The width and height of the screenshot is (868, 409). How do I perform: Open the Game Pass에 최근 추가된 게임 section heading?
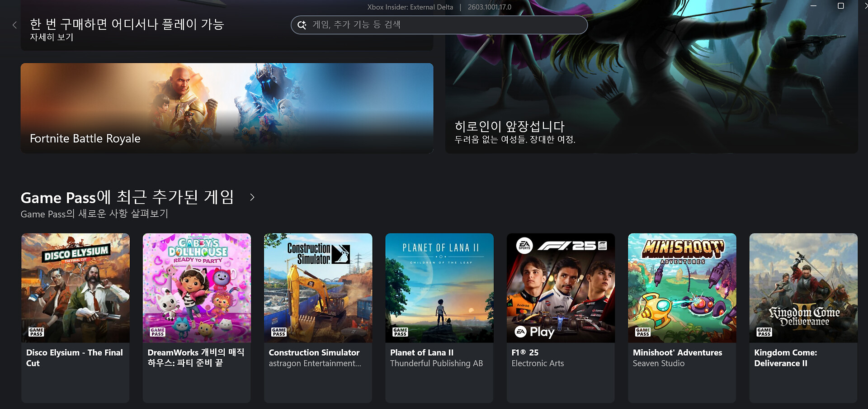pos(127,197)
